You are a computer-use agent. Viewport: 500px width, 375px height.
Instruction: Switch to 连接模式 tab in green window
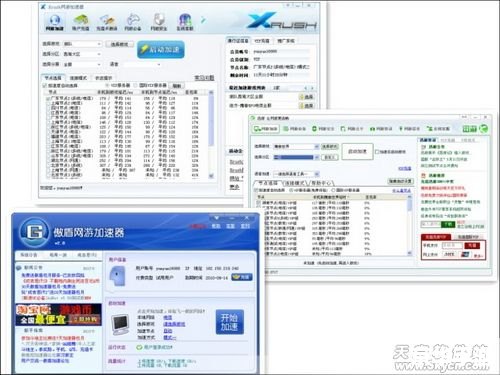(x=295, y=183)
